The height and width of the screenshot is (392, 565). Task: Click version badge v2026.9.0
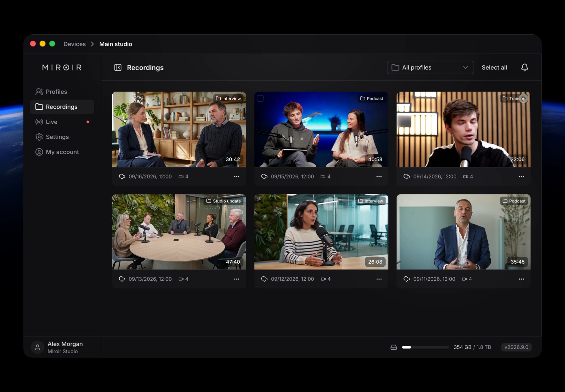[516, 347]
